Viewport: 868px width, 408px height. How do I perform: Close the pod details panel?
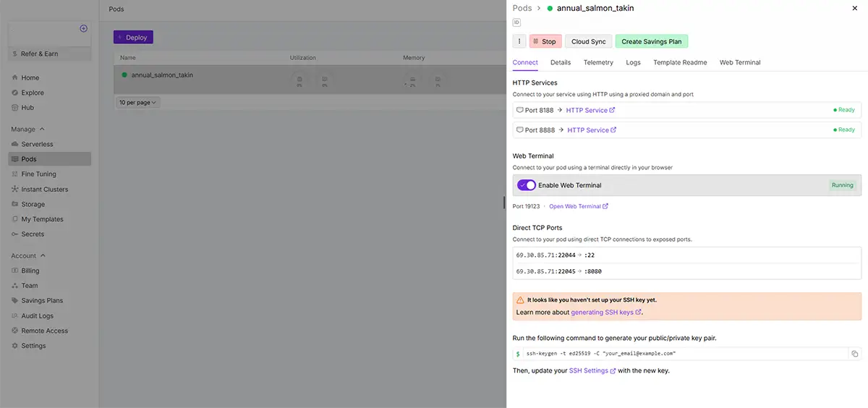[x=856, y=8]
